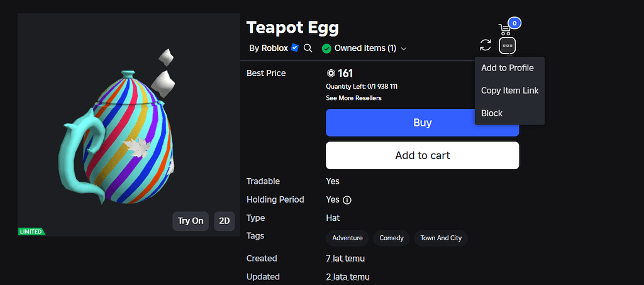Click the green Owned Items checkmark icon
The width and height of the screenshot is (644, 285).
point(326,48)
